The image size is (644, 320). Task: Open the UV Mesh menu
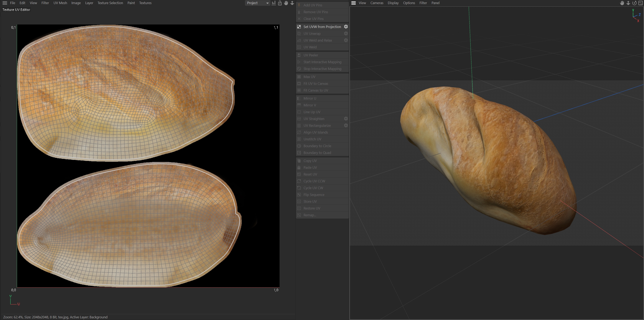tap(60, 3)
